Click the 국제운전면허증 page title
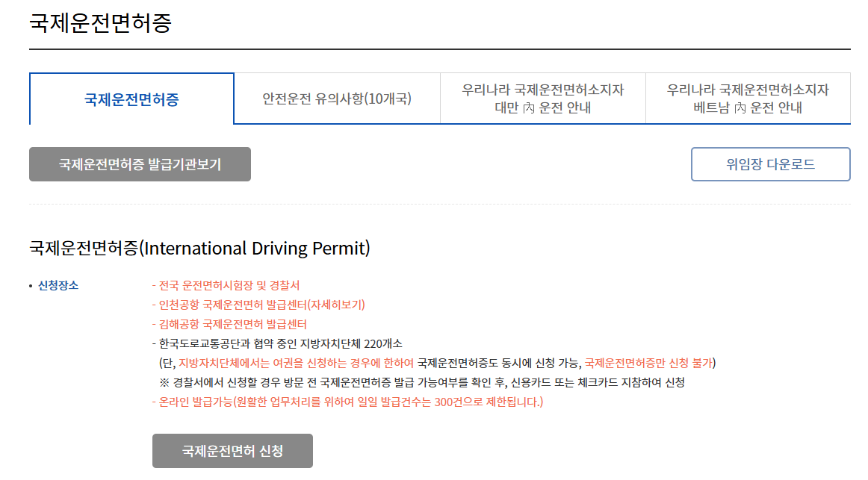The height and width of the screenshot is (480, 868). 100,22
